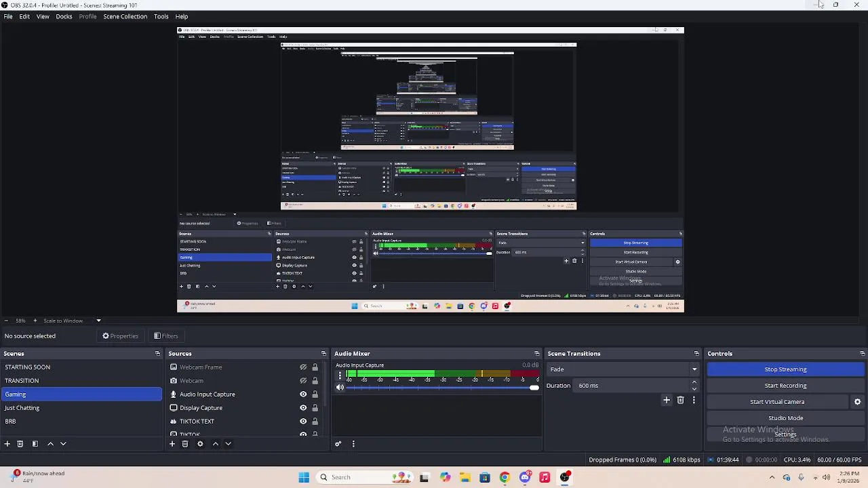This screenshot has height=488, width=868.
Task: Decrease transition duration with down arrow
Action: (x=694, y=389)
